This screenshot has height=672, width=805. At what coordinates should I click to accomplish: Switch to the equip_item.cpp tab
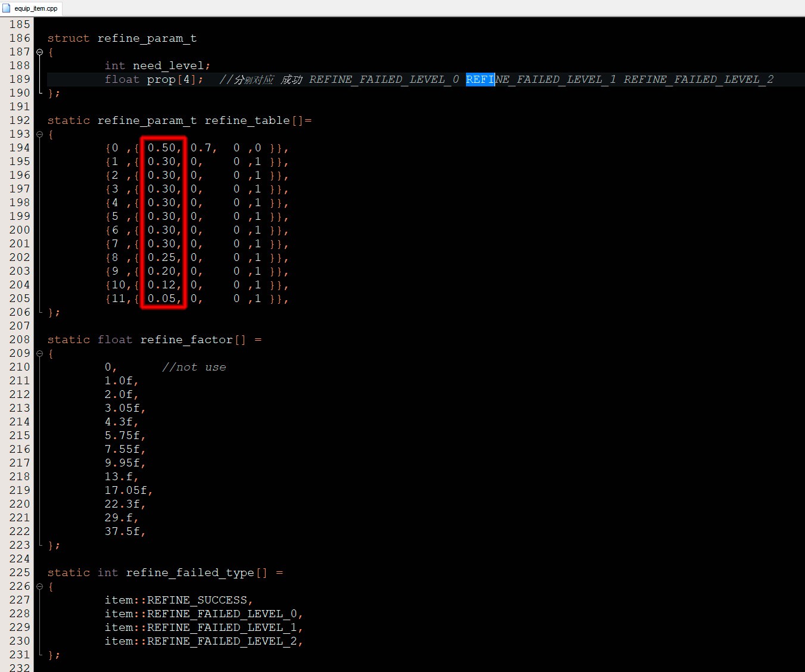36,8
